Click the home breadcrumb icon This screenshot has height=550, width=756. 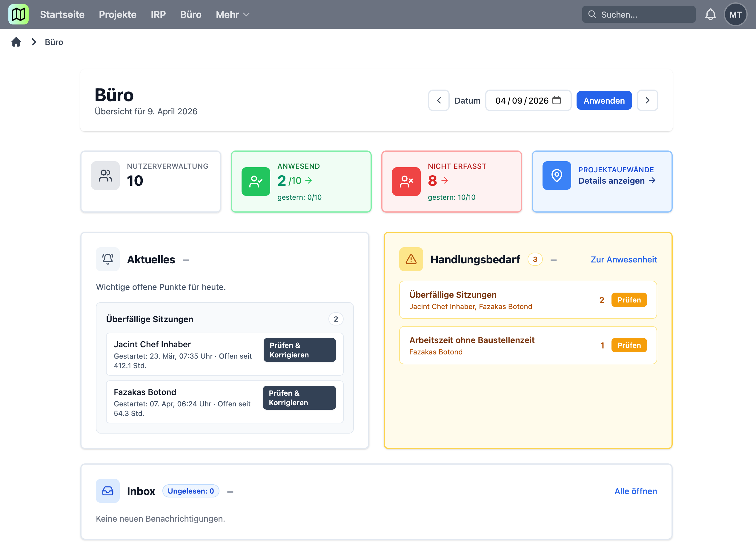(16, 42)
